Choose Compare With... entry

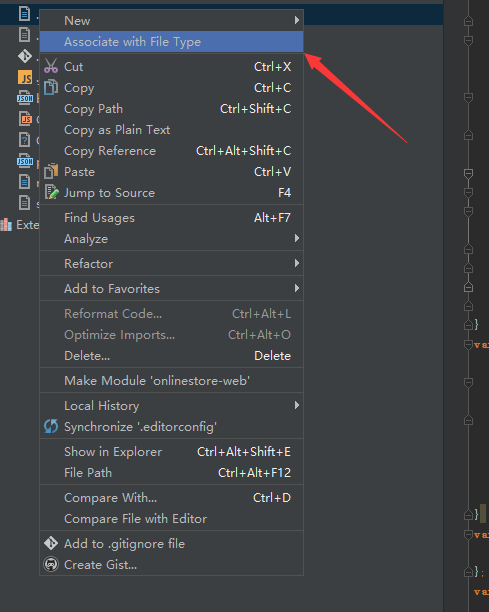[x=171, y=498]
